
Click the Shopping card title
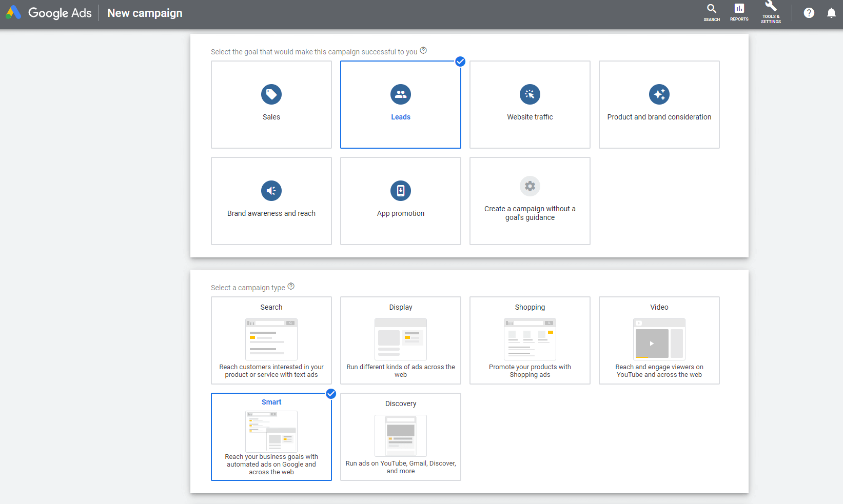530,307
